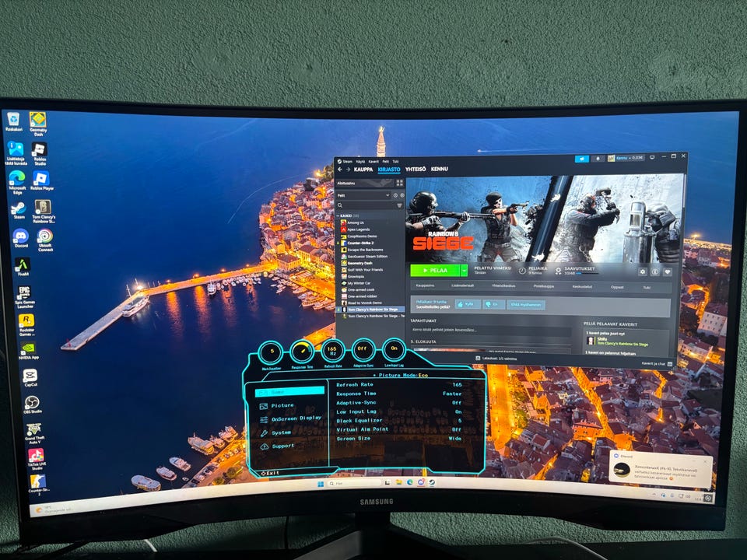Open game settings gear in Steam
The height and width of the screenshot is (560, 747).
[642, 271]
